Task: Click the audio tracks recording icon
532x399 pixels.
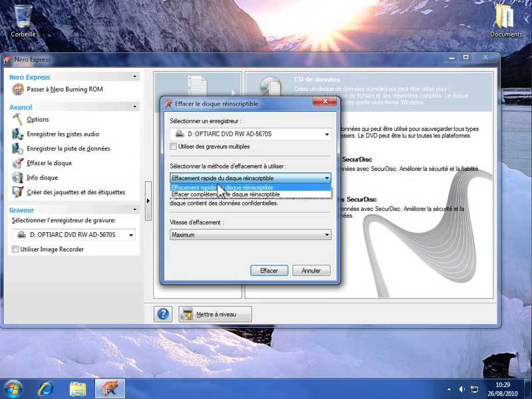Action: 18,134
